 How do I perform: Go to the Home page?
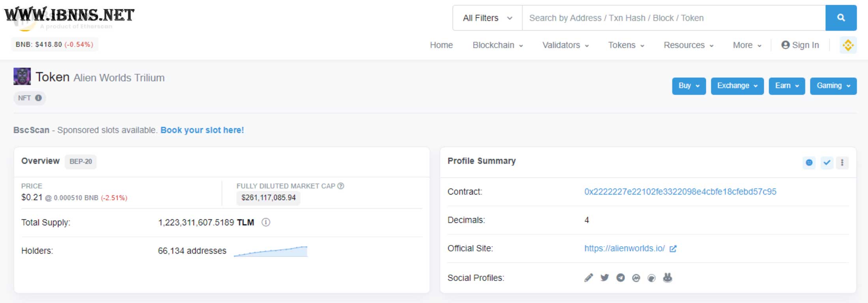(x=441, y=45)
